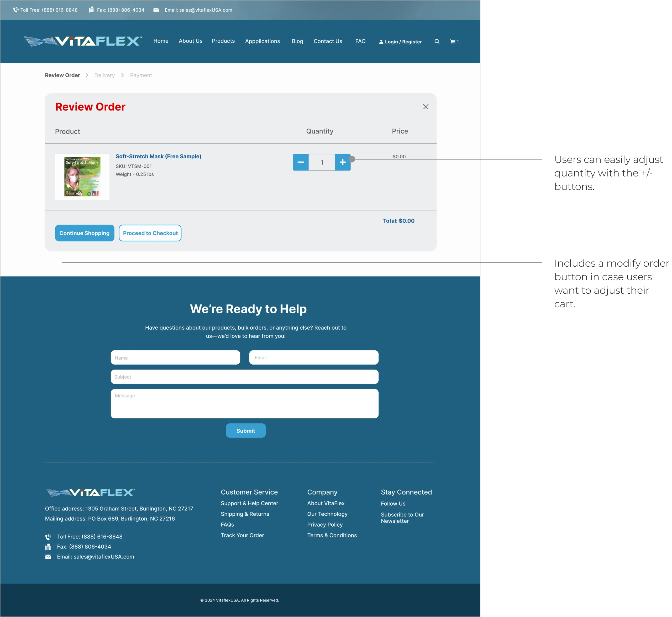The image size is (672, 617).
Task: Click the VitaFlex logo in header
Action: pos(83,41)
